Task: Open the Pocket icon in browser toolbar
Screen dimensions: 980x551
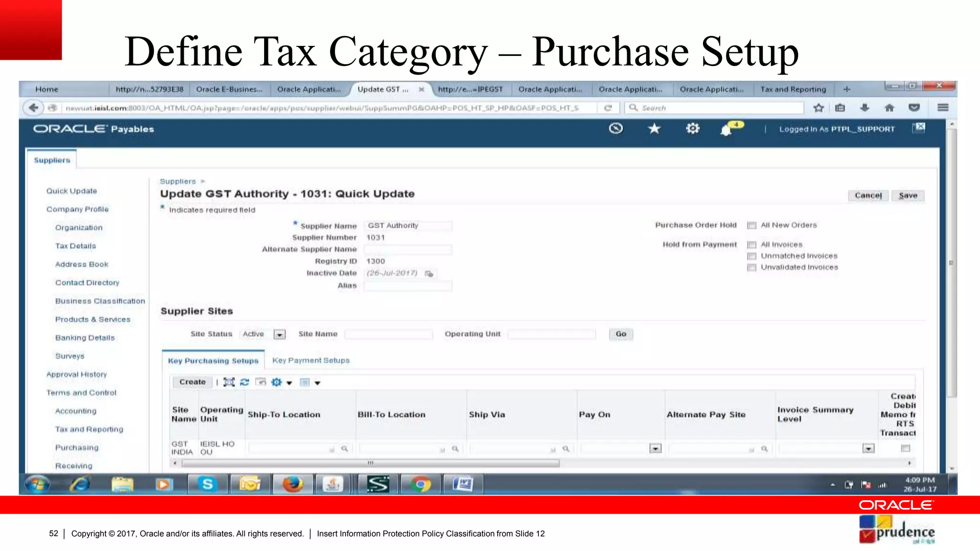Action: (x=914, y=108)
